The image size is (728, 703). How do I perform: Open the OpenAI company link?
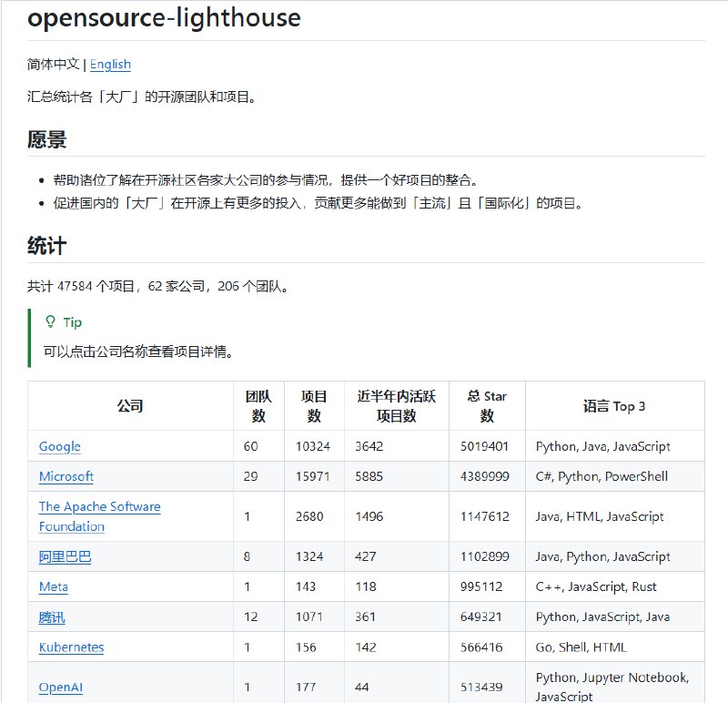point(60,686)
